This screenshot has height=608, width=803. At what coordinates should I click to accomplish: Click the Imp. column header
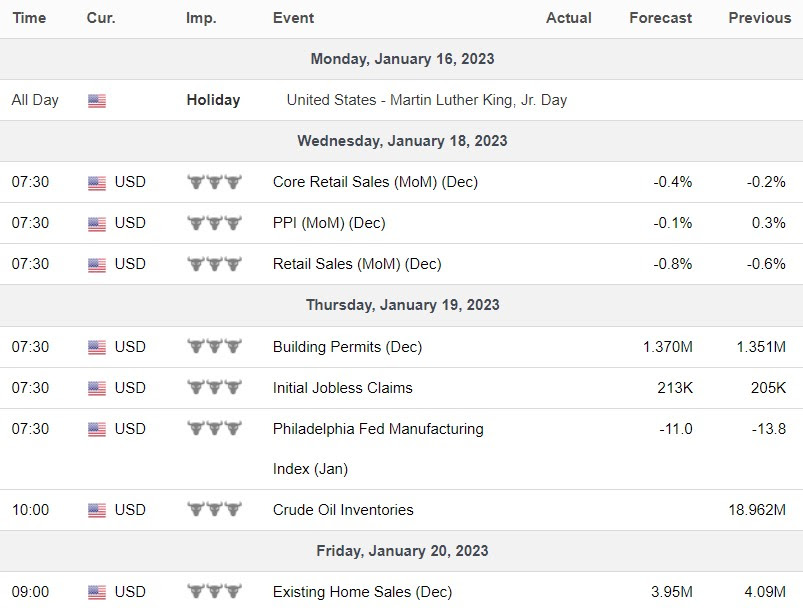tap(201, 18)
